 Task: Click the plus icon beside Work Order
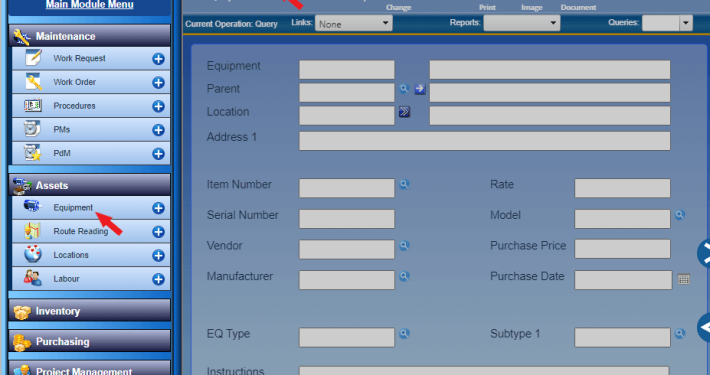pyautogui.click(x=158, y=82)
